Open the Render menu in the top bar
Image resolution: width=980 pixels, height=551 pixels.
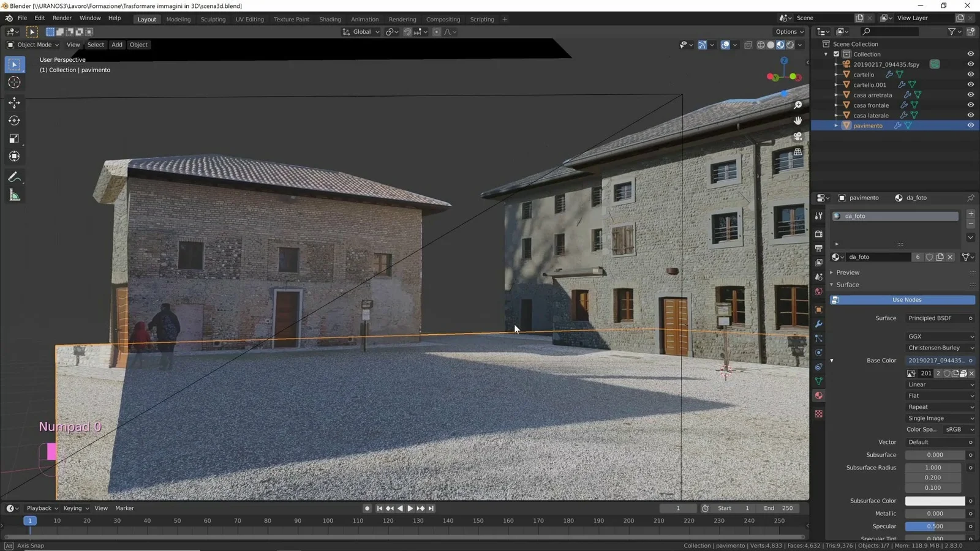tap(61, 18)
